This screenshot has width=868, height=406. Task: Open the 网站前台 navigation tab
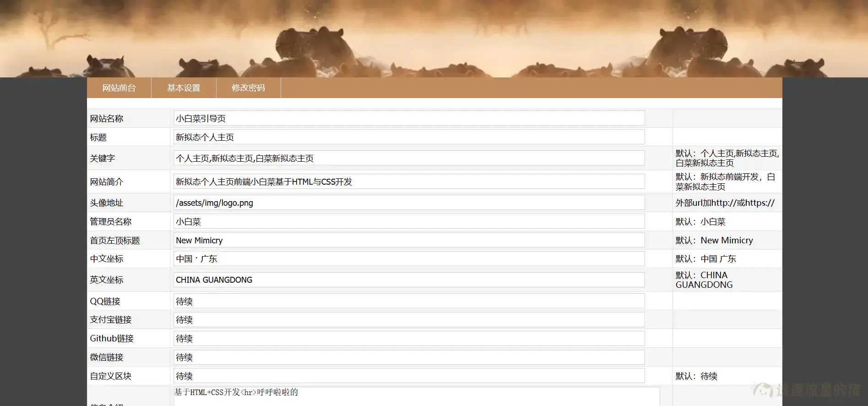click(119, 88)
